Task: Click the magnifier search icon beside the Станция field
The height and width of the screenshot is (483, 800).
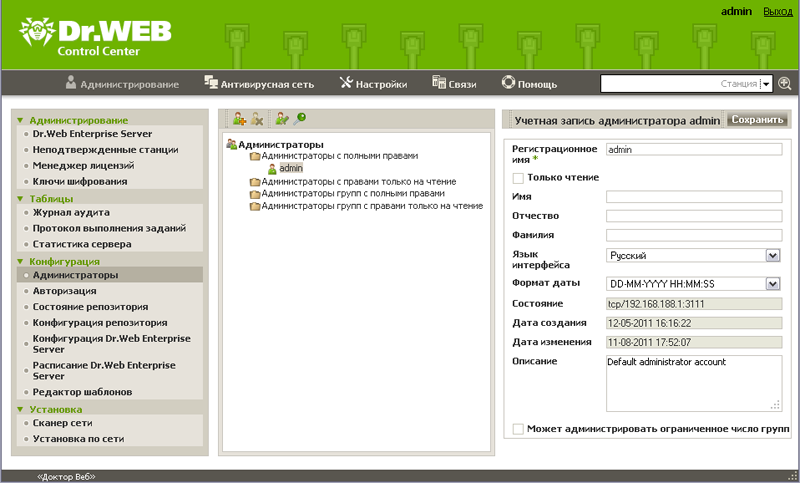Action: [785, 84]
